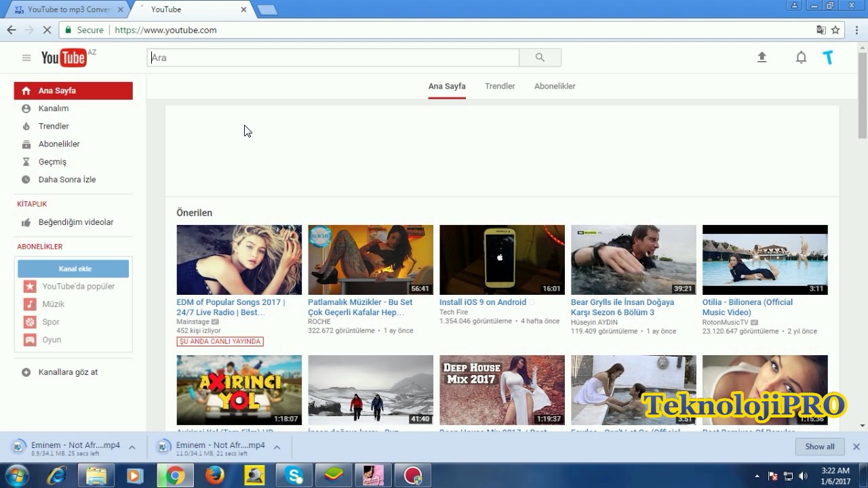The height and width of the screenshot is (488, 868).
Task: Click the browser back arrow
Action: point(11,30)
